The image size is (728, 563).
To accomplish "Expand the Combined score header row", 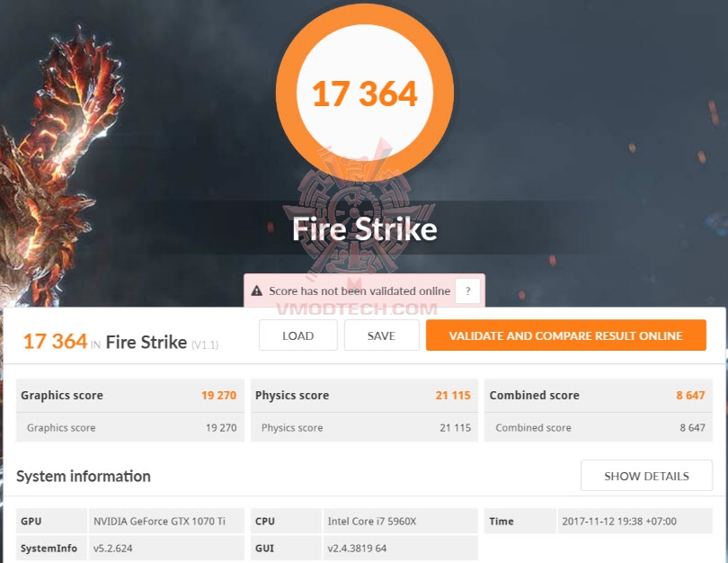I will [598, 396].
